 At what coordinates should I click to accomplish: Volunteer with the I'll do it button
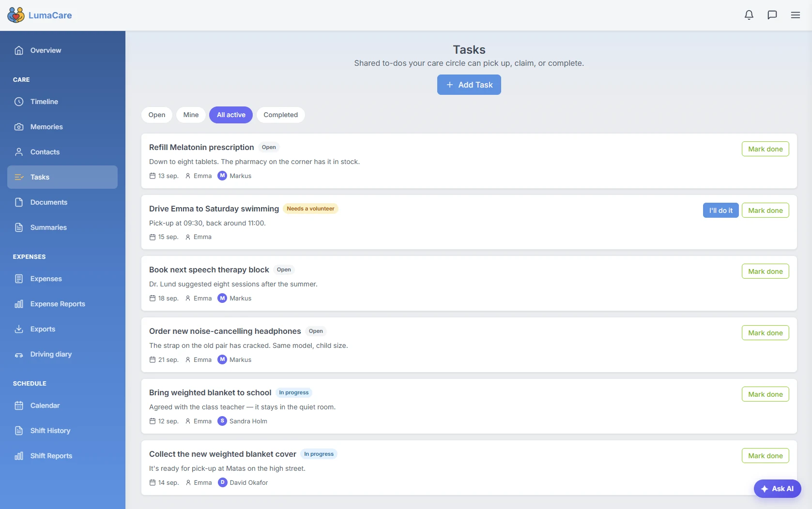tap(721, 210)
